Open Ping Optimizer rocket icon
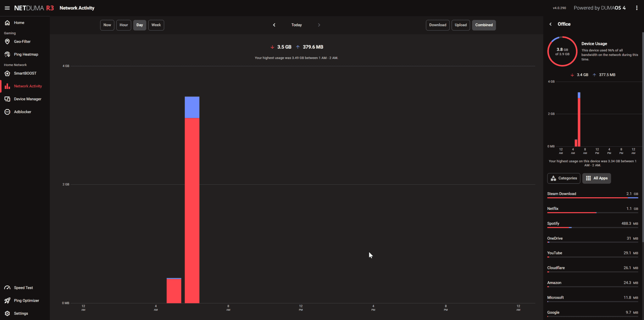Viewport: 644px width, 320px height. [x=7, y=301]
